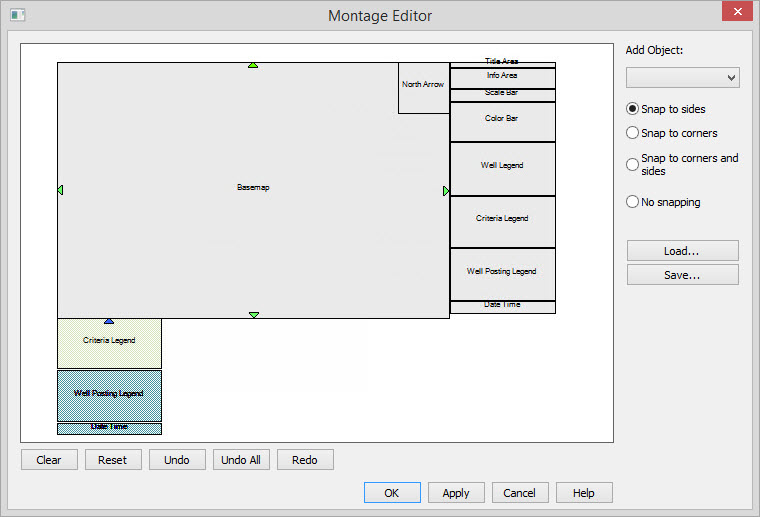Click the green left resize handle of Basemap
Screen dimensions: 760x517
point(60,190)
